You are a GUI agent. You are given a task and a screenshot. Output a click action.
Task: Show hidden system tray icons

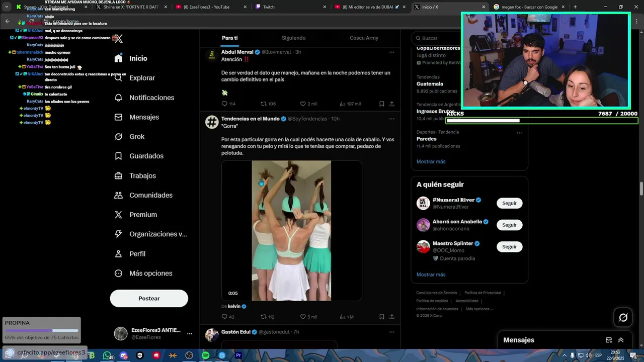tap(564, 355)
